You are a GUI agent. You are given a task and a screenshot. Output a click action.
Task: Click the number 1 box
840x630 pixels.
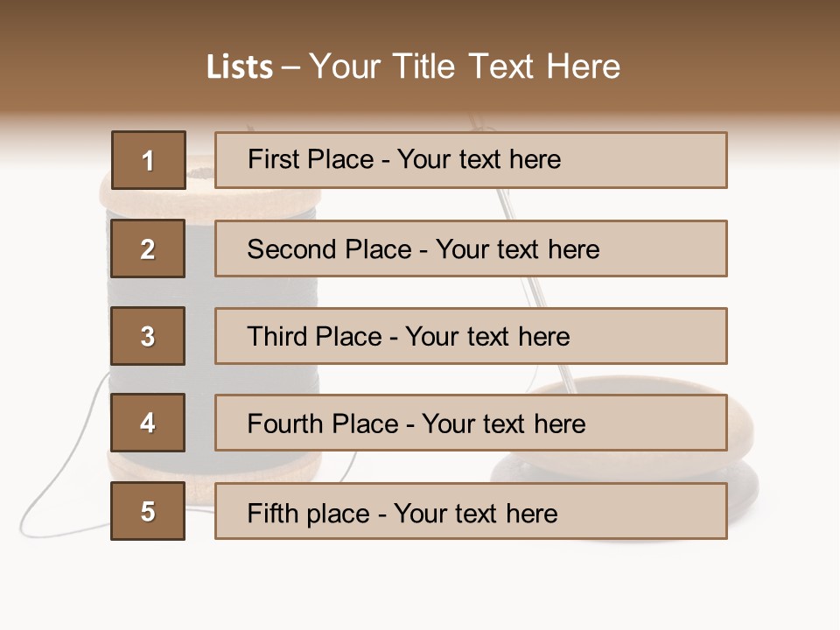point(148,160)
